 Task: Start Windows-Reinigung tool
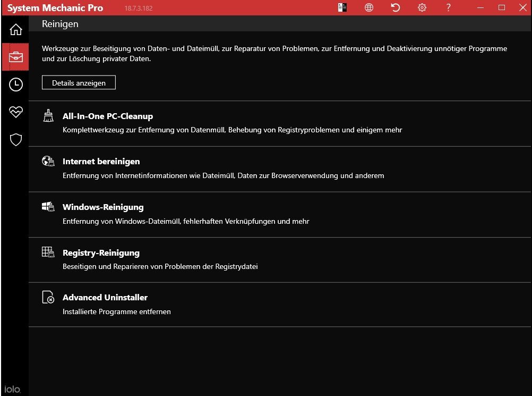point(103,207)
